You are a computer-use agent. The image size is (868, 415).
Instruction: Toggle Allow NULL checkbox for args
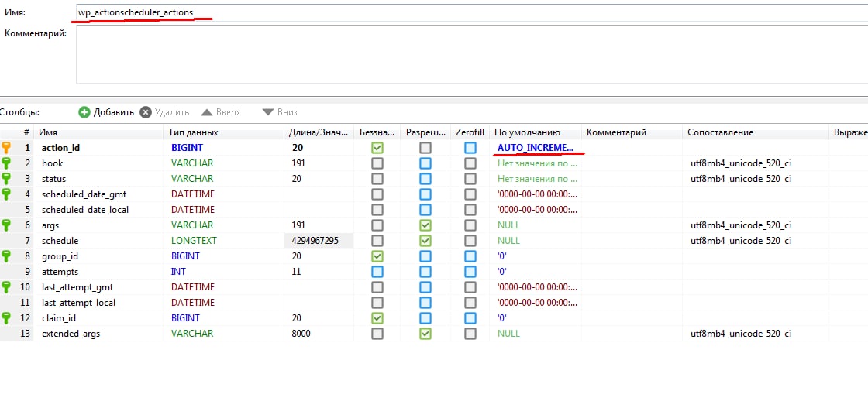(x=425, y=225)
